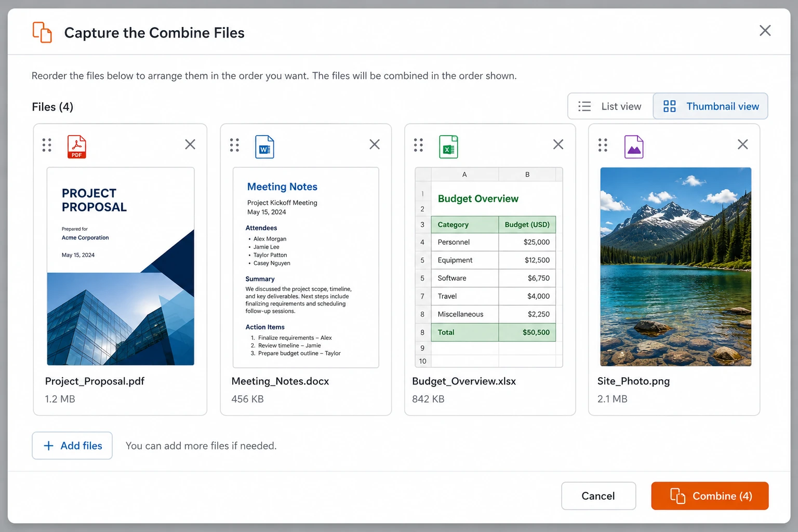Click the 456 KB file size text
The height and width of the screenshot is (532, 798).
pos(247,399)
